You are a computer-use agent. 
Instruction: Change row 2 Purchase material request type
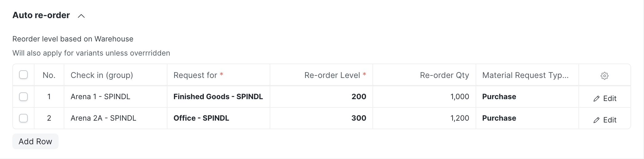click(x=499, y=118)
